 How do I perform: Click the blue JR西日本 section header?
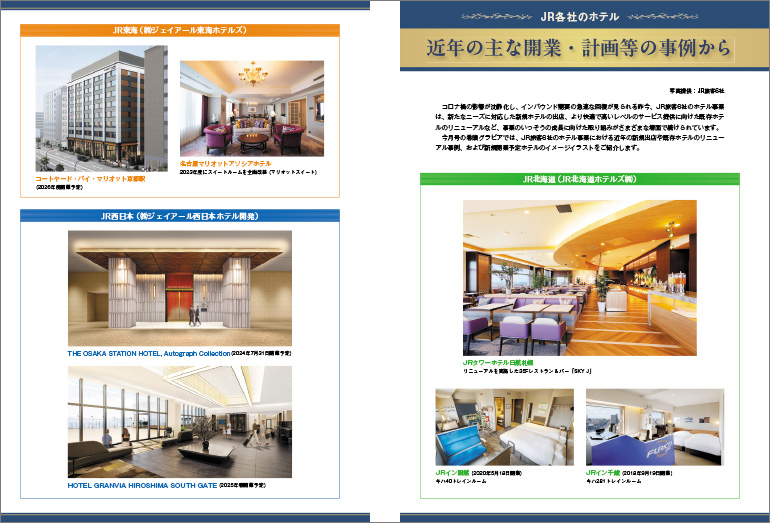tap(180, 216)
